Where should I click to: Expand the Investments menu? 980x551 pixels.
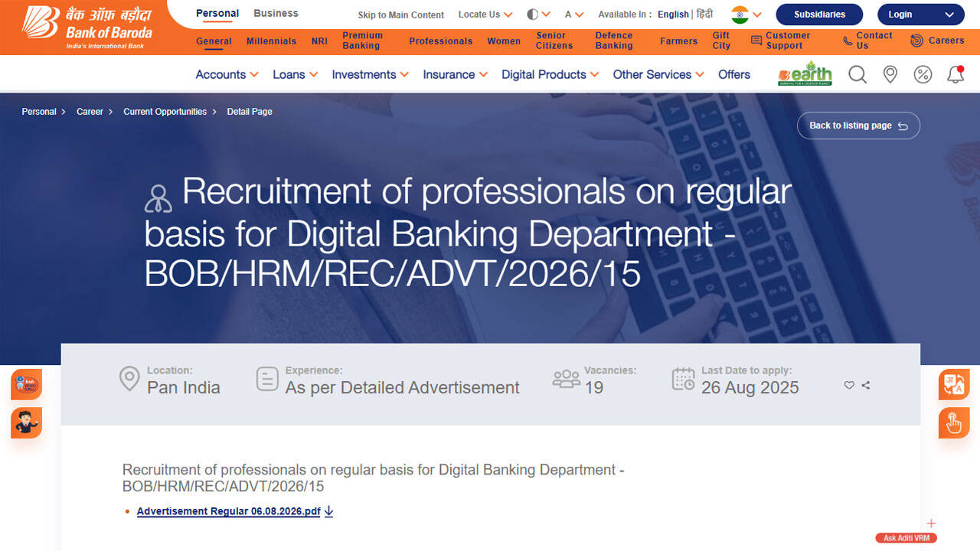[370, 74]
